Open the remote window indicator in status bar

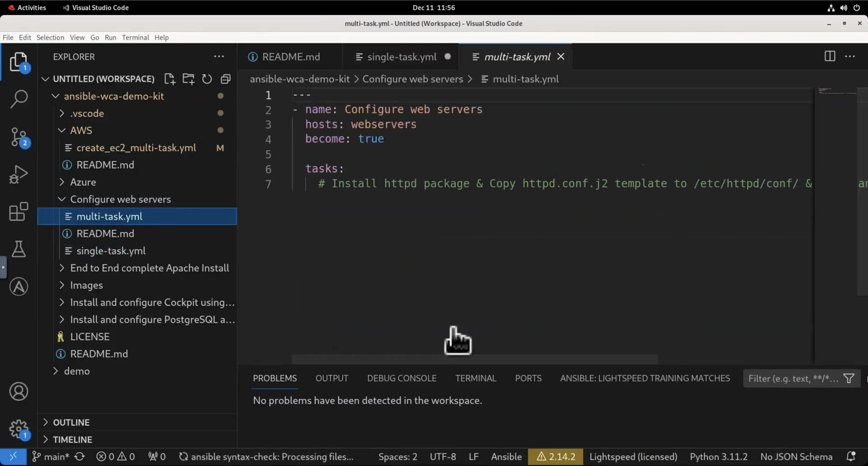point(13,457)
